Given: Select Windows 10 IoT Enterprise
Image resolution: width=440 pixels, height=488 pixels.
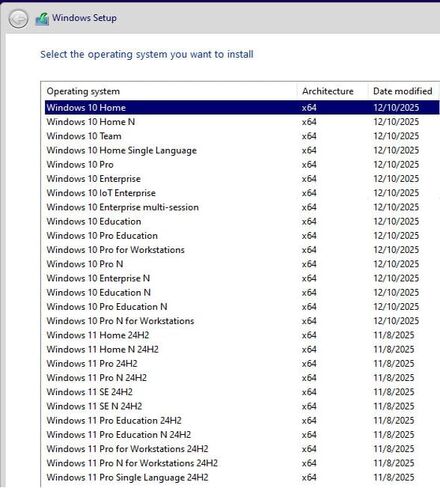Looking at the screenshot, I should pos(242,193).
